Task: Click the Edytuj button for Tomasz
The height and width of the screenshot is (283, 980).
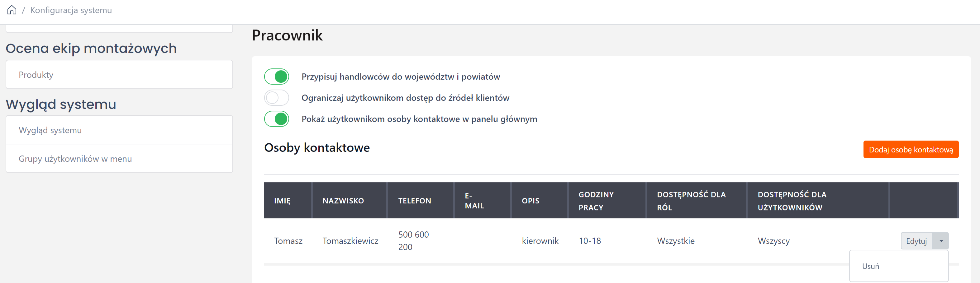Action: pyautogui.click(x=916, y=241)
